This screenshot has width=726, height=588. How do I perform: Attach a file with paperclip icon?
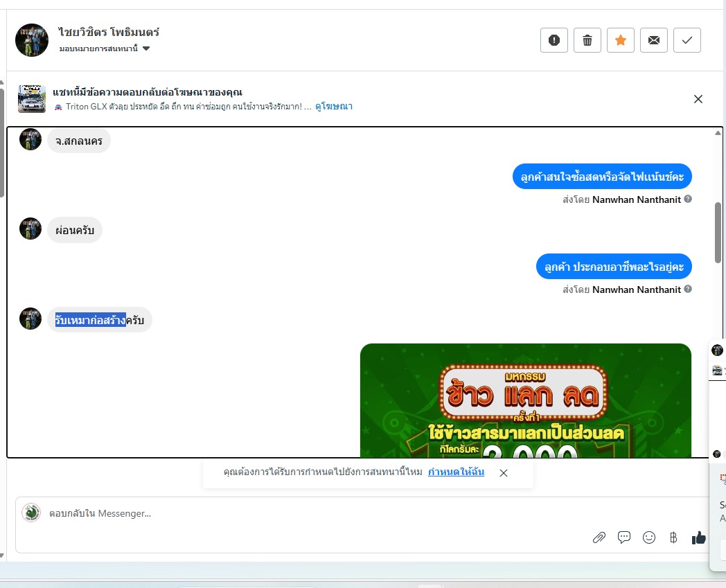point(599,537)
